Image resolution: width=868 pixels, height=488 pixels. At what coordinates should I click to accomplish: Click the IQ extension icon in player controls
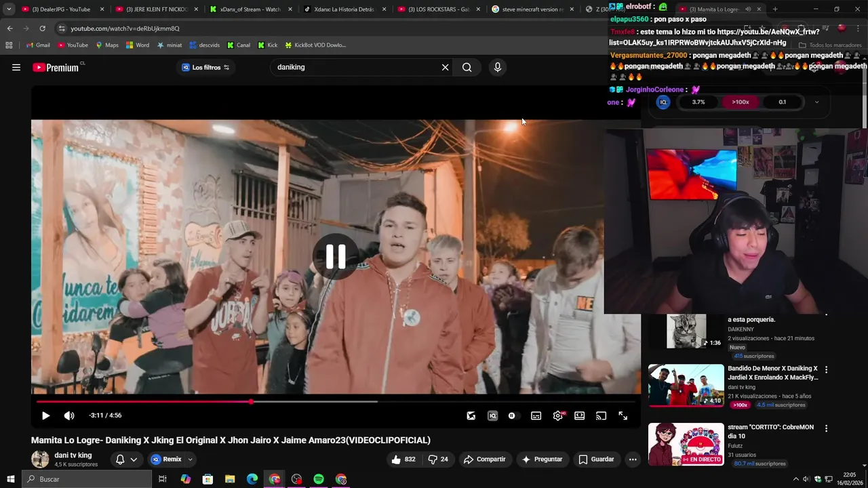pyautogui.click(x=492, y=415)
